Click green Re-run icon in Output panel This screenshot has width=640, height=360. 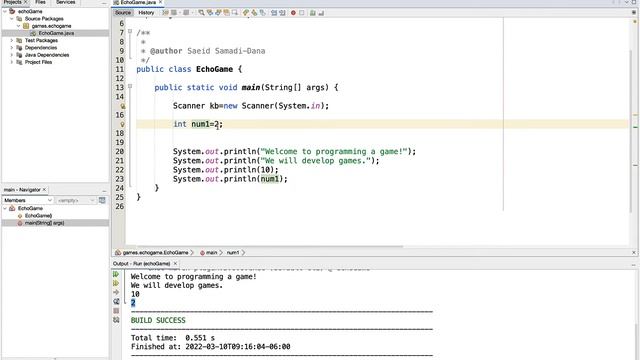(x=116, y=274)
